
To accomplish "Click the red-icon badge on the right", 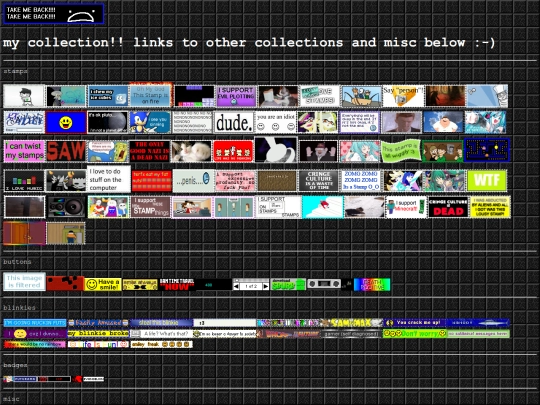I will tap(88, 379).
